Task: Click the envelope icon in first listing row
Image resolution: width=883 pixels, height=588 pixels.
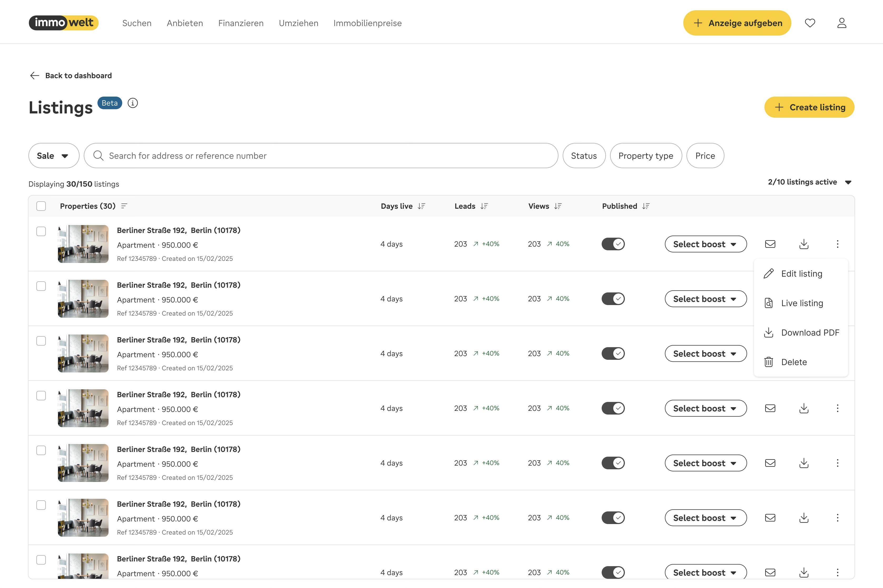Action: [x=770, y=244]
